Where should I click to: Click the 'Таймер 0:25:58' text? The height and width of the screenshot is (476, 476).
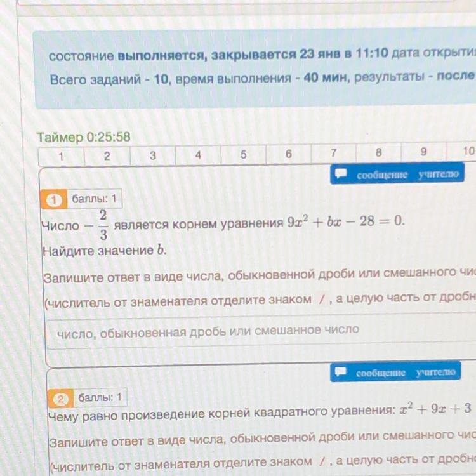click(x=84, y=137)
